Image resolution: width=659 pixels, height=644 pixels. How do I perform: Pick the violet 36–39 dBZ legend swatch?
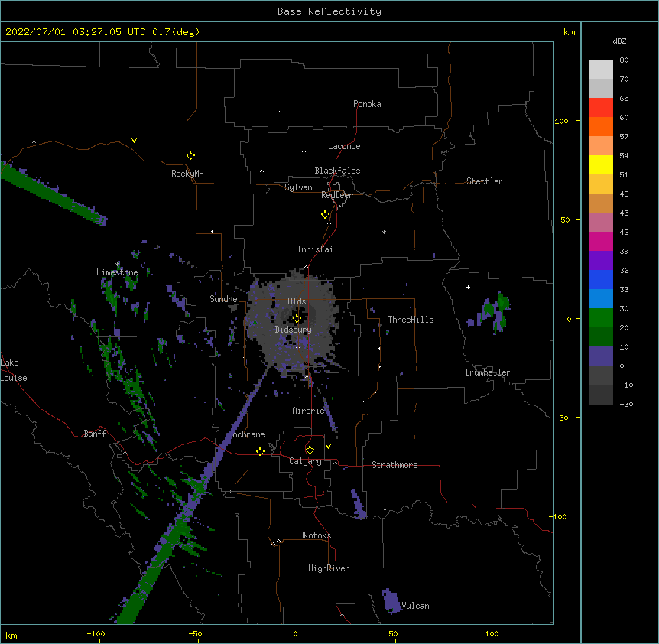(x=601, y=261)
